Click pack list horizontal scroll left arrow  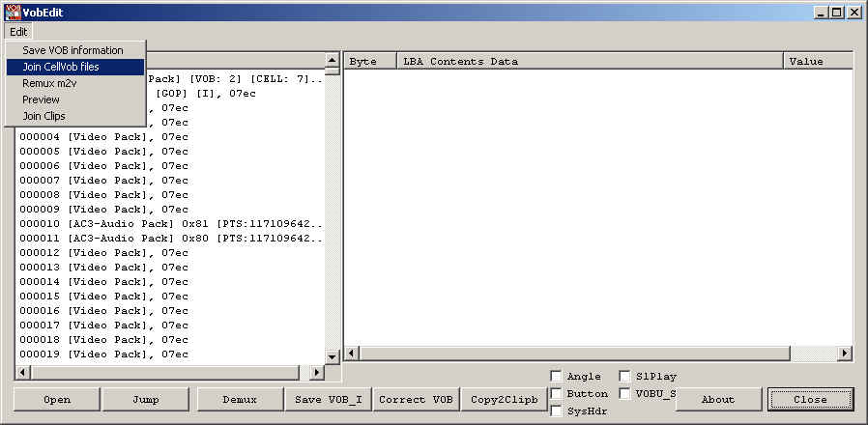pyautogui.click(x=22, y=372)
